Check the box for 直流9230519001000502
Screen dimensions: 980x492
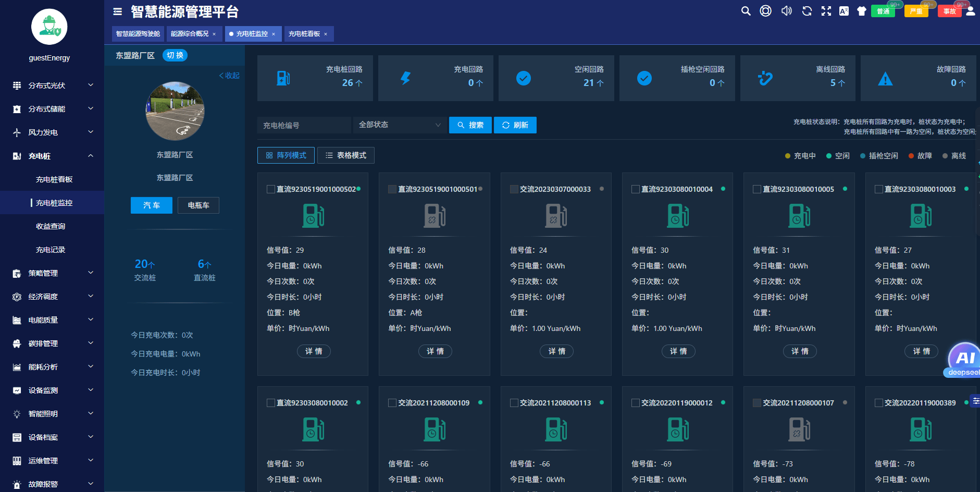271,189
